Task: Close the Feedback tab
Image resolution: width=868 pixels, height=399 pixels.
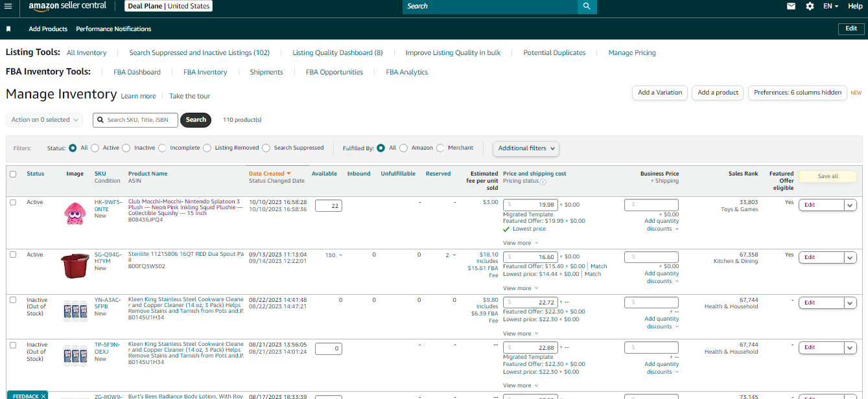Action: pos(43,396)
